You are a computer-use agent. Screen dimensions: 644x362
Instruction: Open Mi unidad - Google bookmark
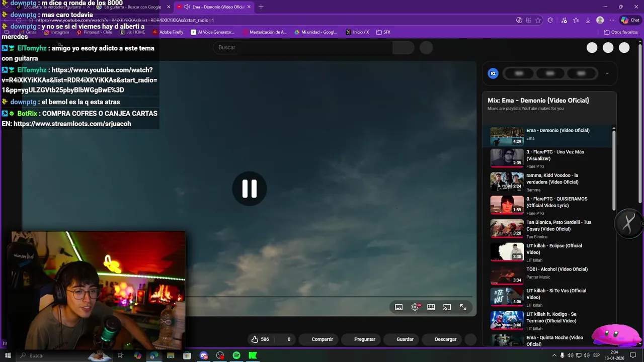(x=316, y=32)
